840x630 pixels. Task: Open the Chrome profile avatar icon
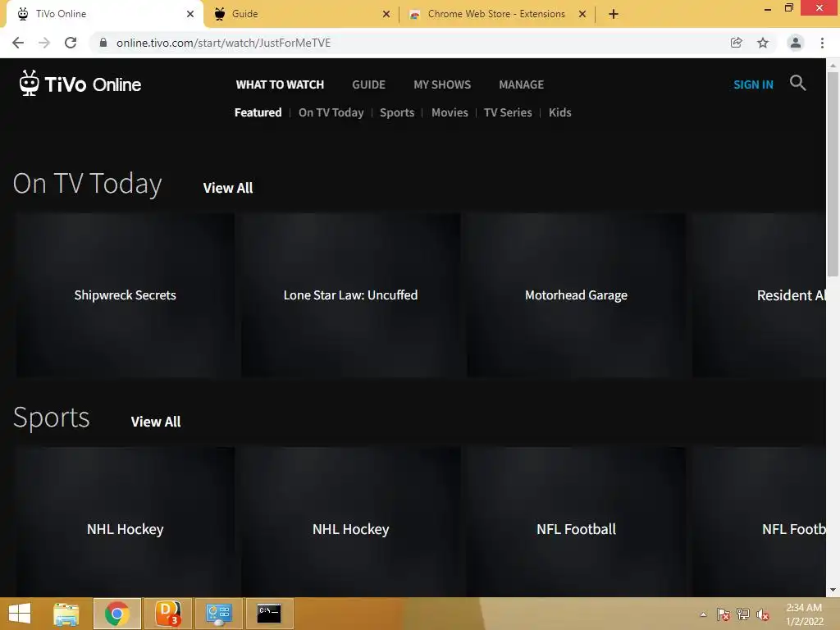(796, 43)
